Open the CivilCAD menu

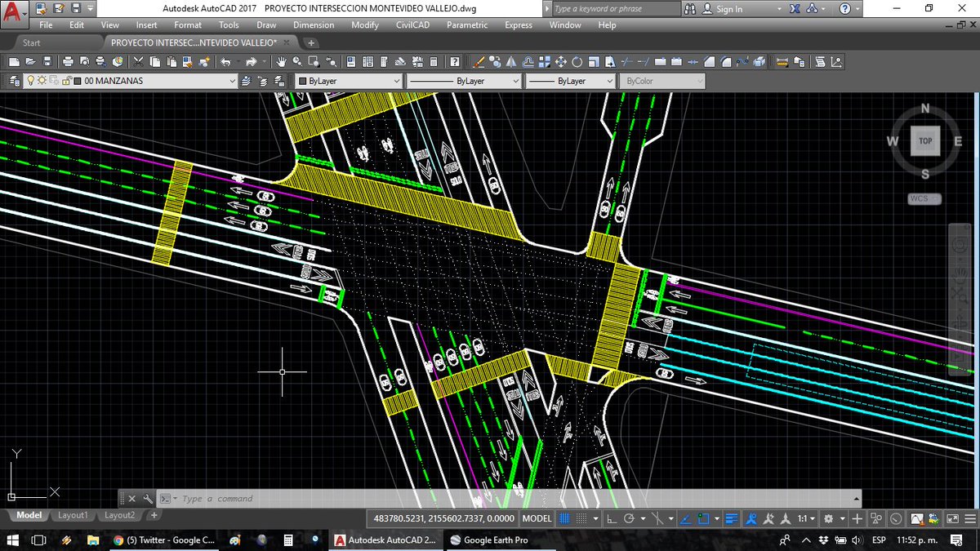point(413,25)
